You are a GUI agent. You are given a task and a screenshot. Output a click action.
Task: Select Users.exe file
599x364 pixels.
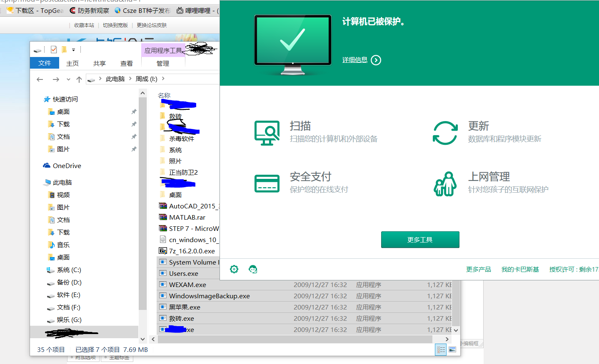(188, 273)
